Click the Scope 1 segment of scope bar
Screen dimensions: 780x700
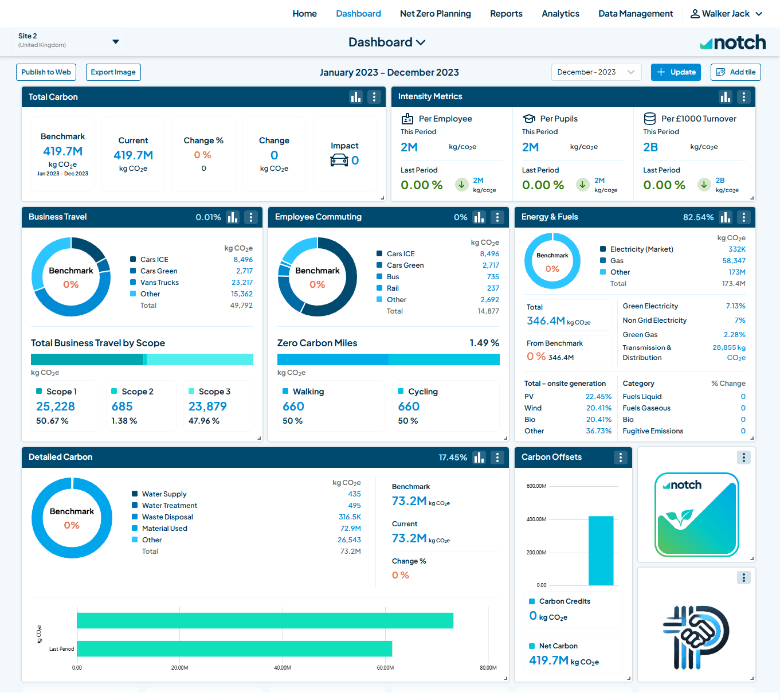click(x=87, y=359)
